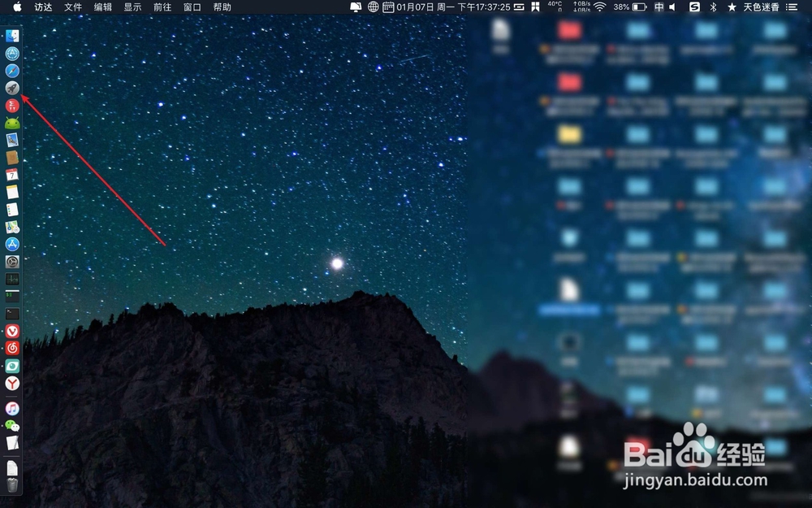Open Activity Monitor in the Dock
Viewport: 812px width, 508px height.
tap(12, 279)
